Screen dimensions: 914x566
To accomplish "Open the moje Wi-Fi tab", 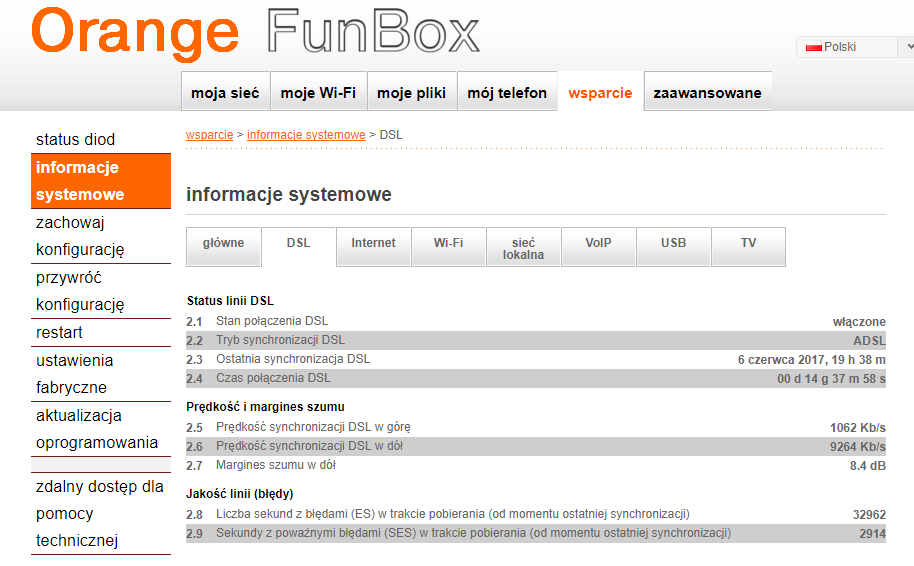I will tap(318, 92).
